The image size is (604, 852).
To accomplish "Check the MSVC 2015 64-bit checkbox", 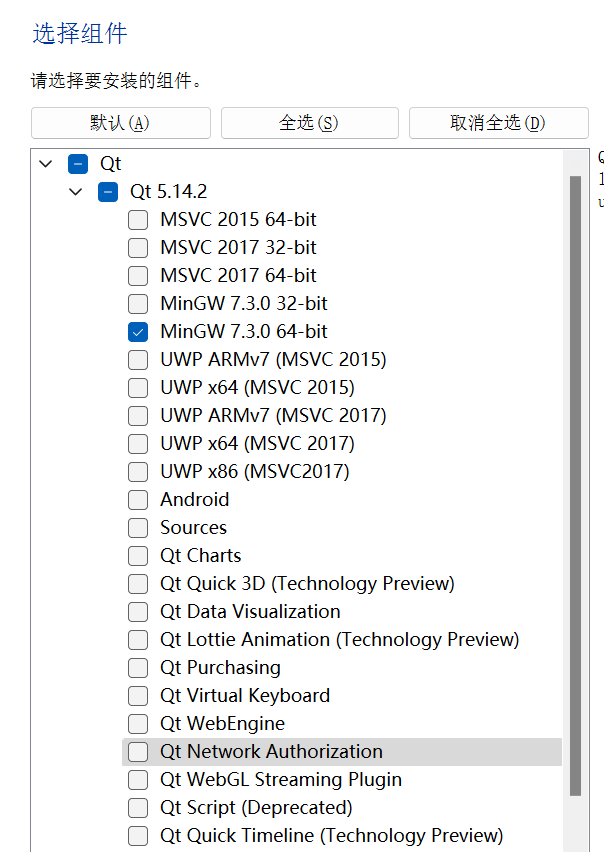I will 138,220.
